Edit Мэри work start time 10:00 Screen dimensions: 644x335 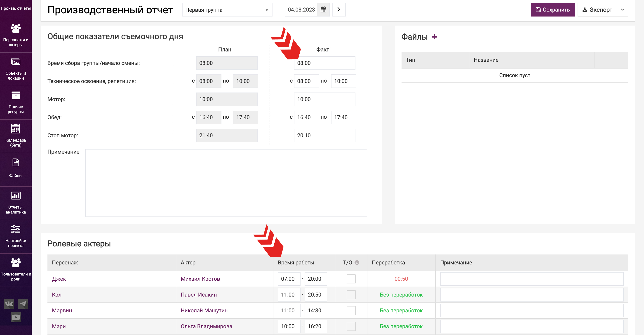point(289,326)
